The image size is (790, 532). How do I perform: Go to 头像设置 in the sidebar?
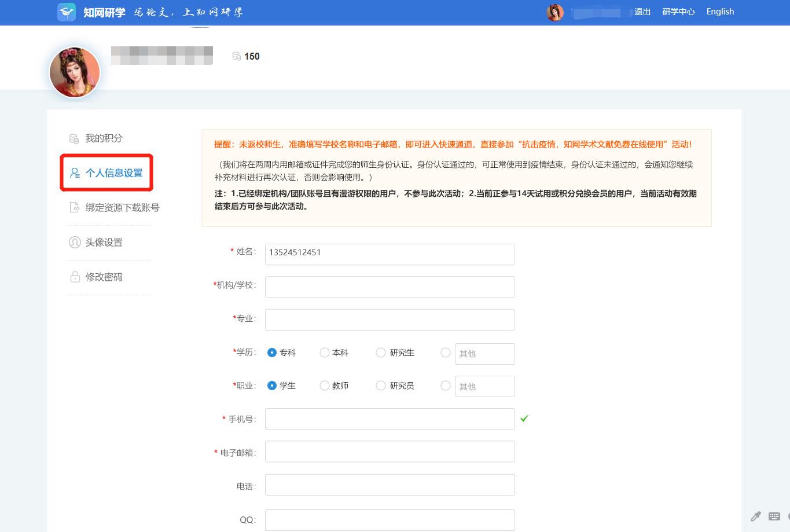(104, 242)
